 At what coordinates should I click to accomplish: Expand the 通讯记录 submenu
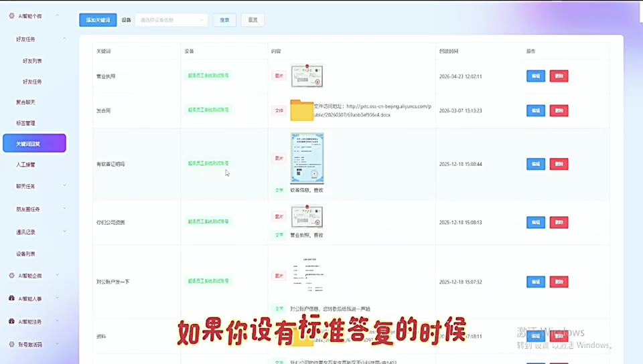tap(64, 232)
